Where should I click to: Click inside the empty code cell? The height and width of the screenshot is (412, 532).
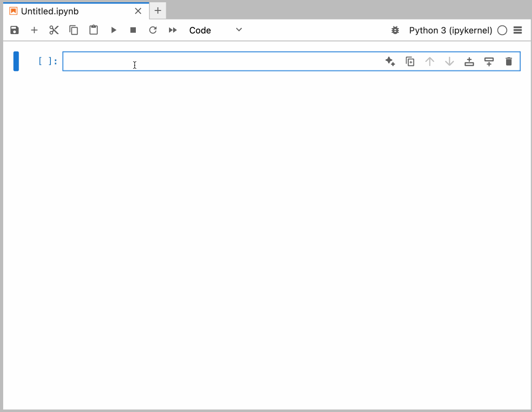pos(182,61)
